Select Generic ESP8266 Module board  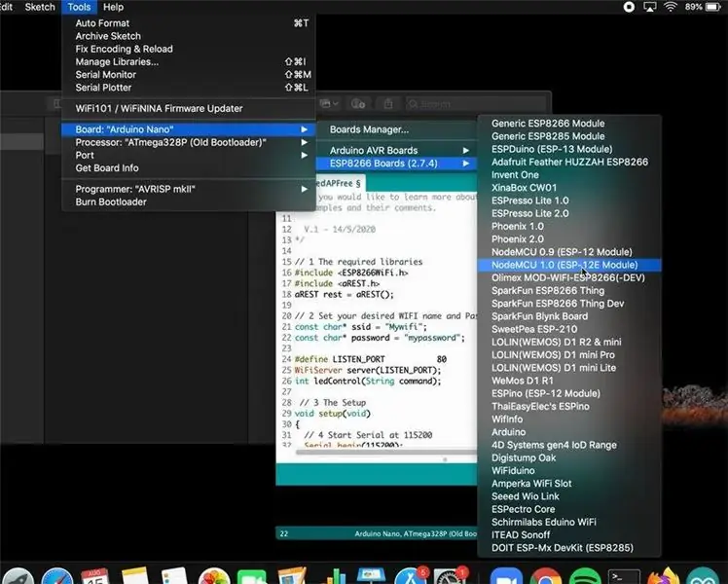(x=569, y=123)
